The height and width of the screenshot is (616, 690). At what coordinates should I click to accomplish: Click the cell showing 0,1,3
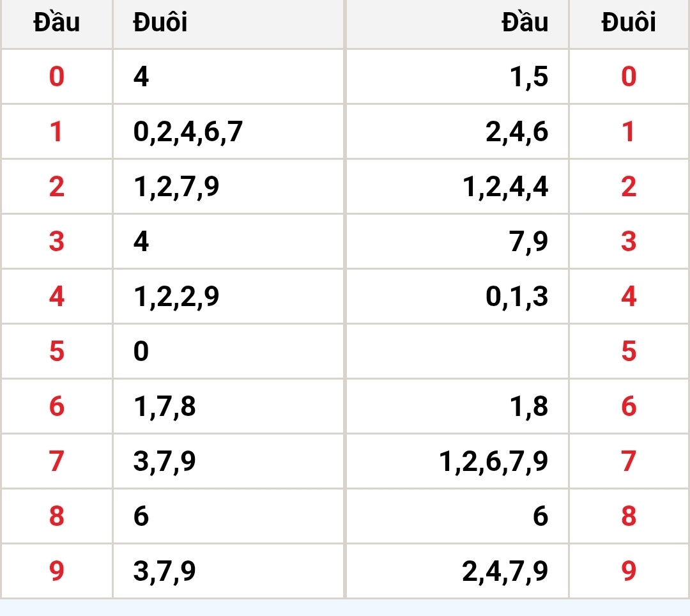[x=457, y=296]
